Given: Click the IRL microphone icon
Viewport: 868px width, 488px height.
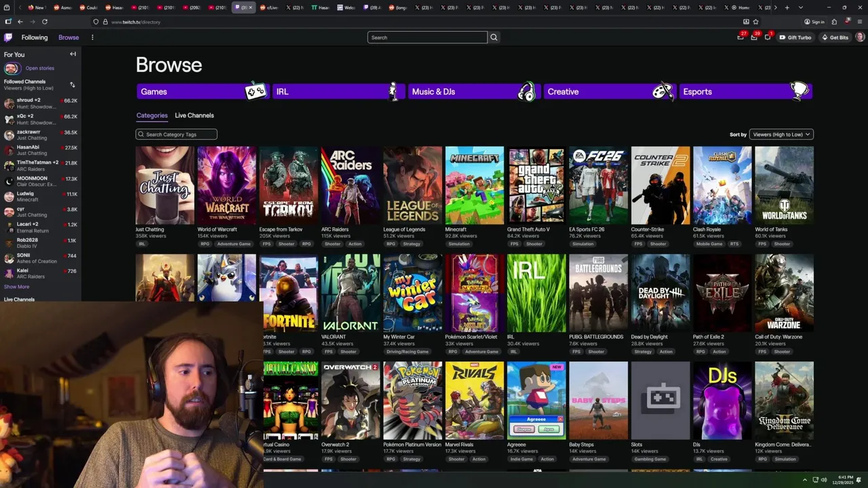Looking at the screenshot, I should 393,91.
